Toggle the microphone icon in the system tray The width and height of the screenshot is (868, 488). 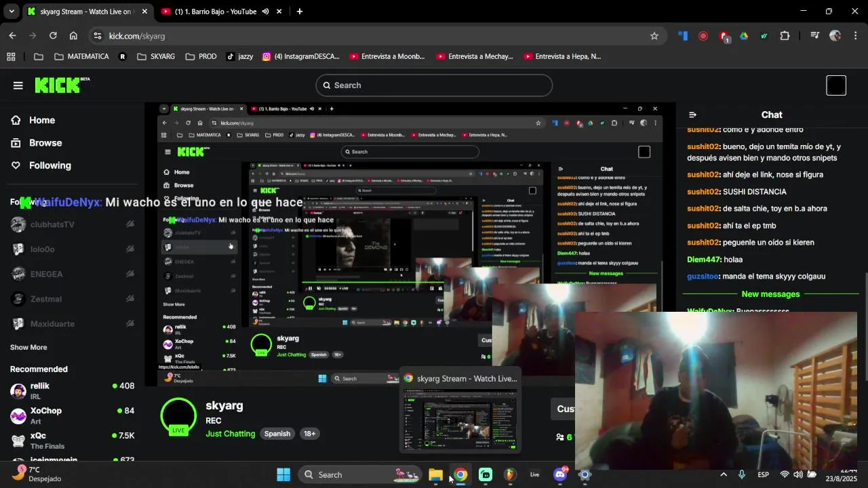click(741, 474)
